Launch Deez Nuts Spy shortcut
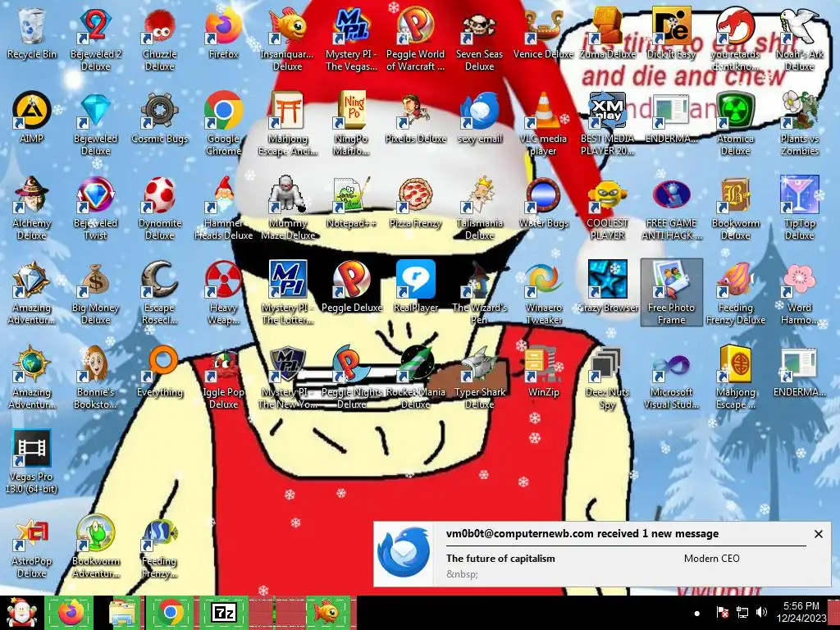The height and width of the screenshot is (630, 840). click(607, 377)
